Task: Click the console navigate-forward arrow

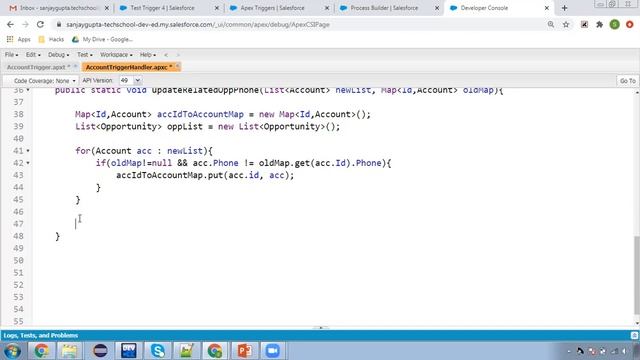Action: [178, 55]
